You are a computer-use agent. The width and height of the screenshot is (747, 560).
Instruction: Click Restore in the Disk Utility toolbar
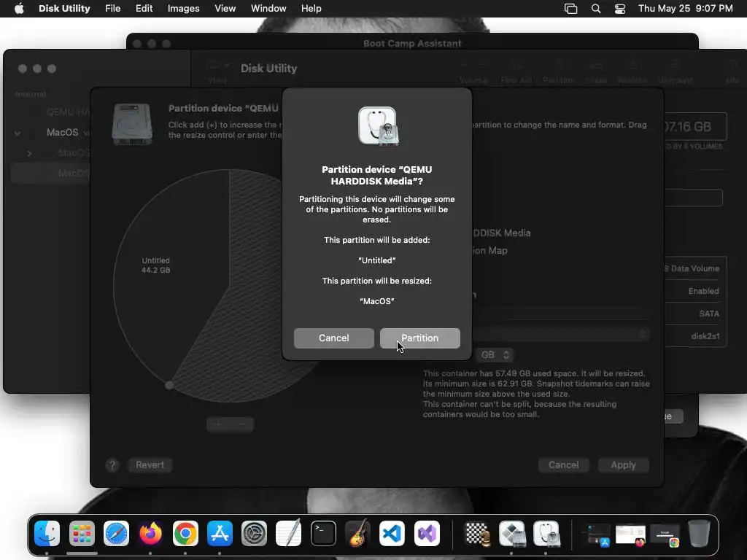[632, 71]
